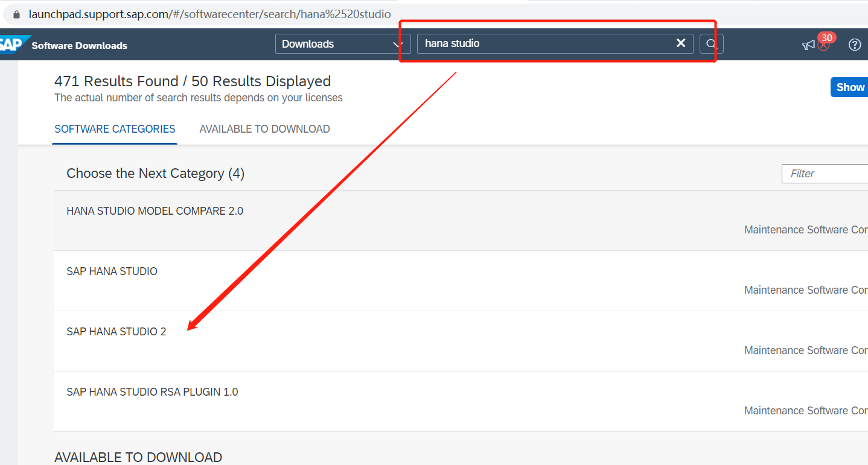Open the SAP HANA STUDIO category
Screen dimensions: 868x465
click(112, 271)
